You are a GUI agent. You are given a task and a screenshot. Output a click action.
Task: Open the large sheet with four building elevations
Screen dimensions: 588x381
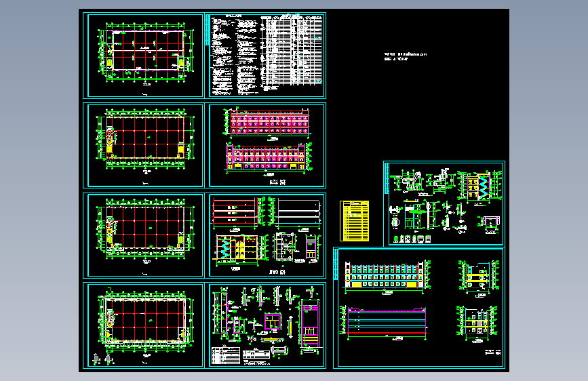tap(419, 308)
